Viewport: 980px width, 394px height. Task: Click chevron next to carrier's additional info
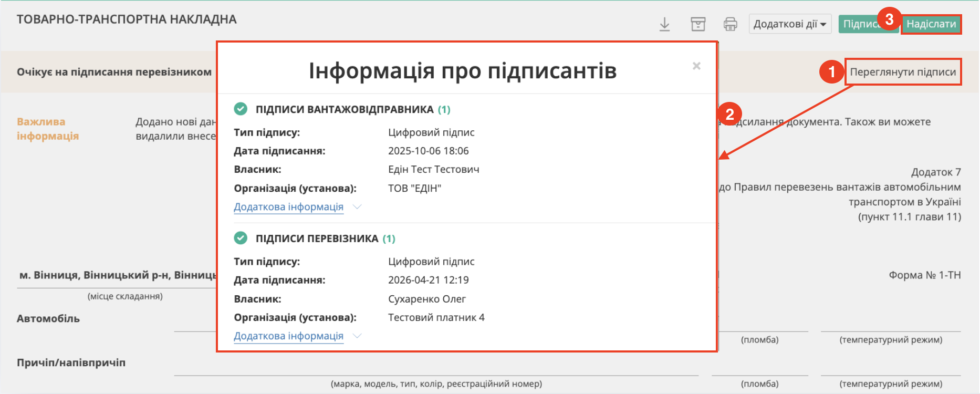(x=357, y=336)
